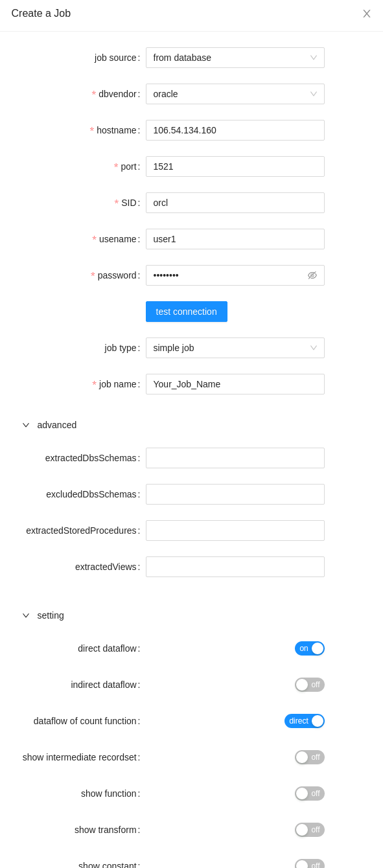Click the extractedDbsSchemas input field
This screenshot has width=383, height=868.
pos(235,458)
